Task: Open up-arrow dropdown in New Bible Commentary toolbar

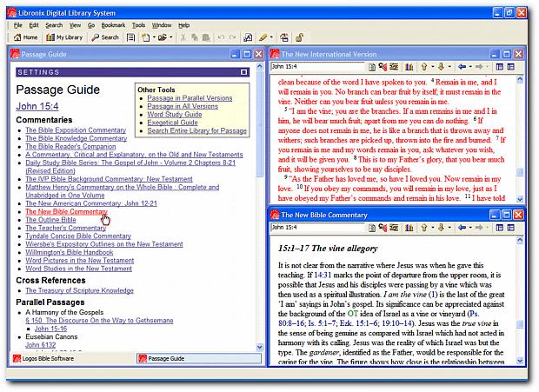Action: coord(433,228)
